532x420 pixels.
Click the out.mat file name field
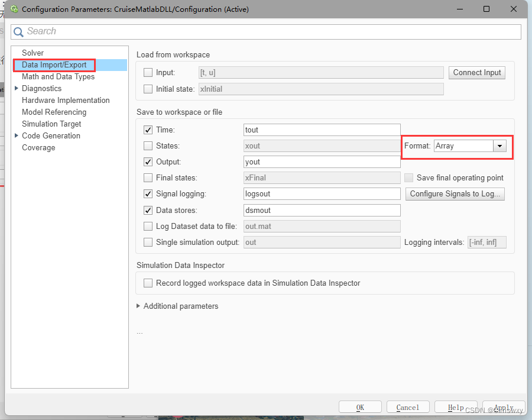point(322,226)
